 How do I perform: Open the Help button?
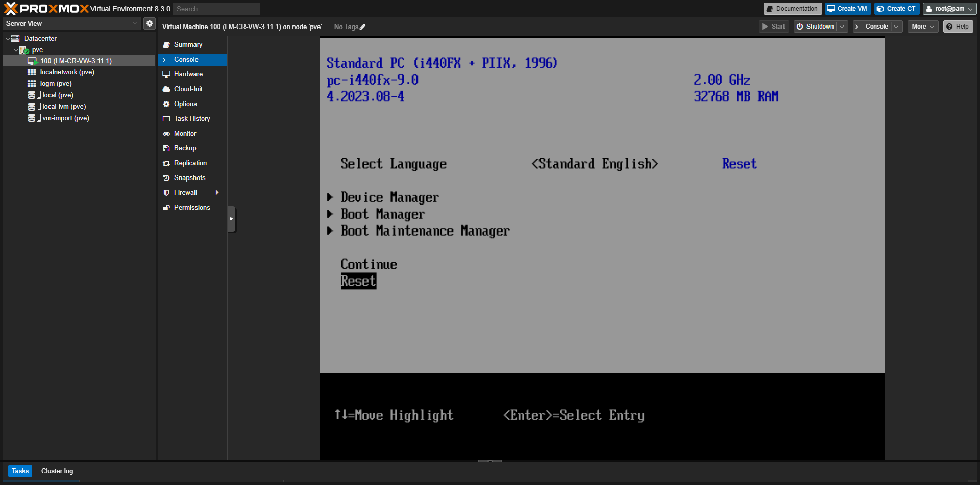(958, 26)
